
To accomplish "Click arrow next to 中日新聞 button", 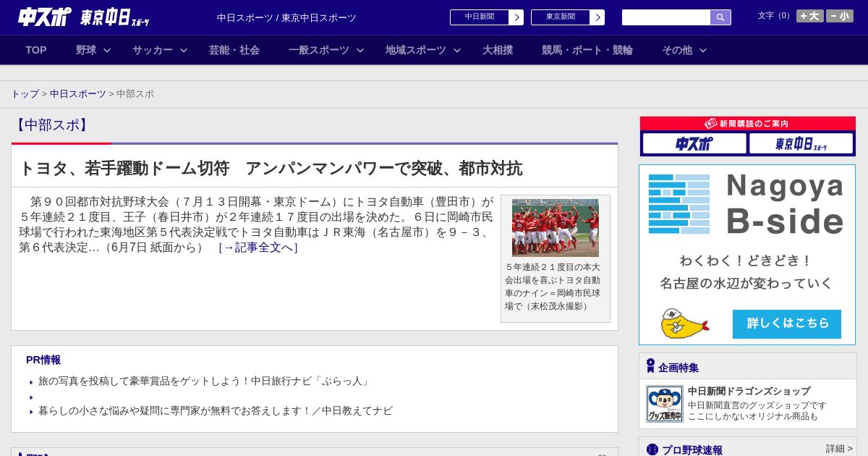I will [516, 17].
